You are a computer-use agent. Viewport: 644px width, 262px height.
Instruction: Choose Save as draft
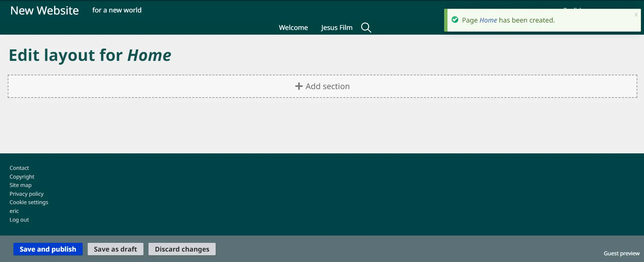click(x=115, y=249)
